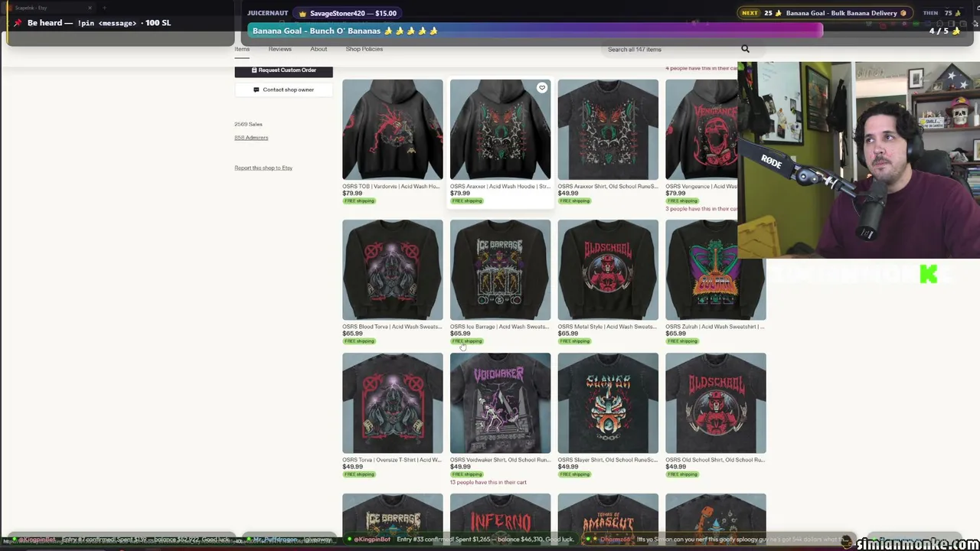The width and height of the screenshot is (980, 551).
Task: Click the magnifier search icon
Action: click(x=745, y=49)
